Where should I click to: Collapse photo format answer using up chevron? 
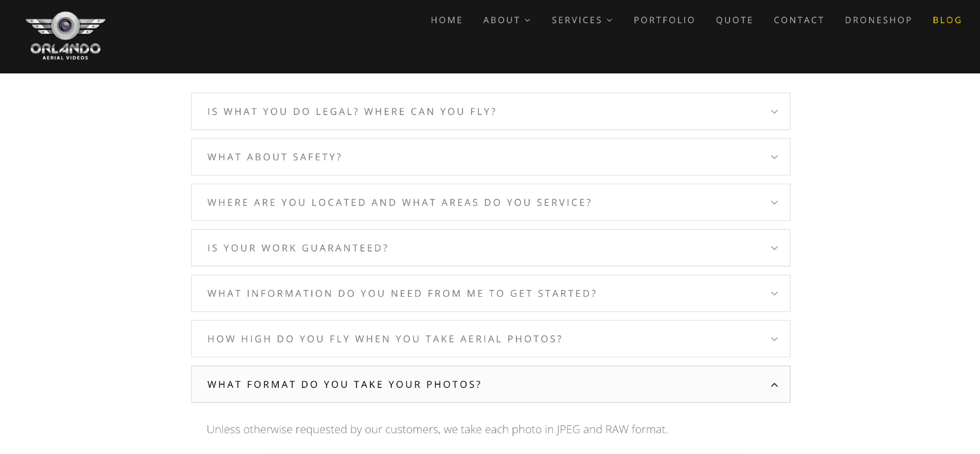[774, 385]
